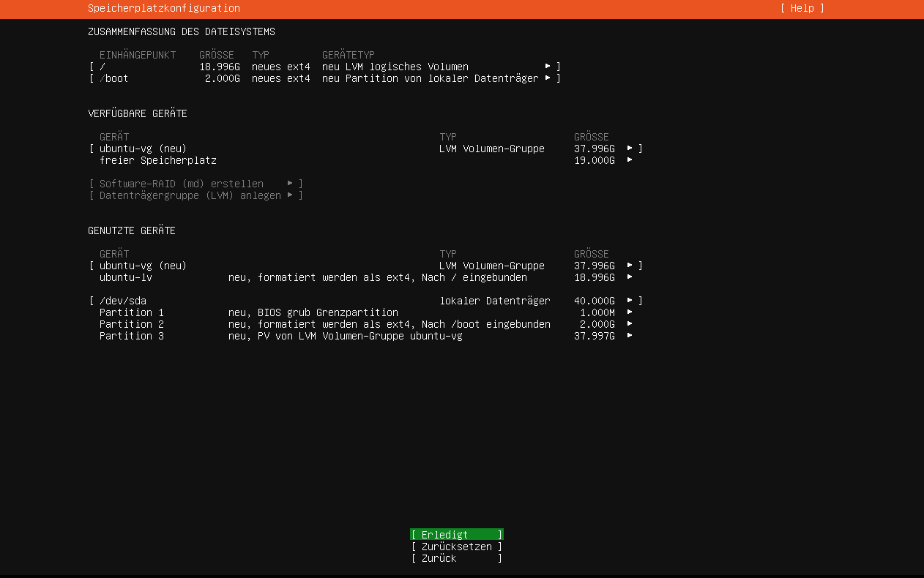Open the ubuntu-vg options under verfügbare Geräte
Image resolution: width=924 pixels, height=578 pixels.
click(x=631, y=149)
